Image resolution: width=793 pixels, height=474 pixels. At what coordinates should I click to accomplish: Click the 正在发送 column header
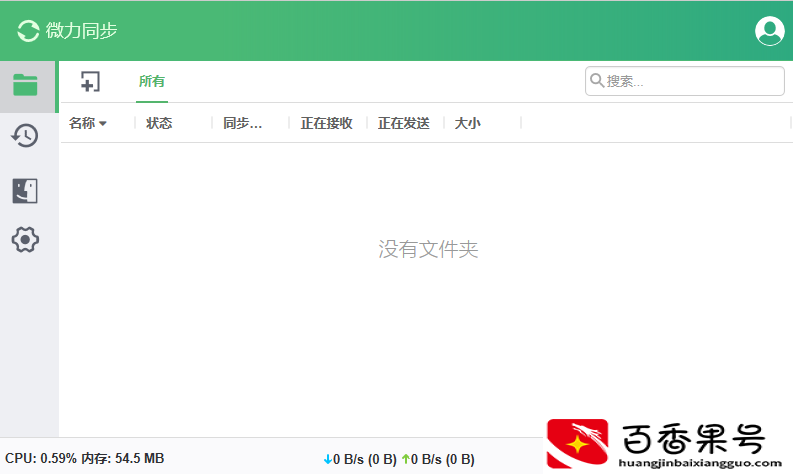click(x=404, y=123)
